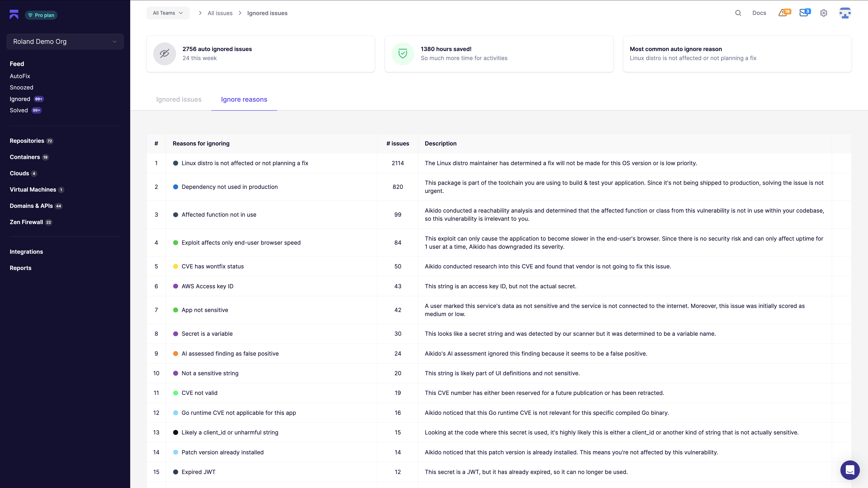Select 'Go runtime CVE not applicable' row
This screenshot has height=488, width=868.
499,413
